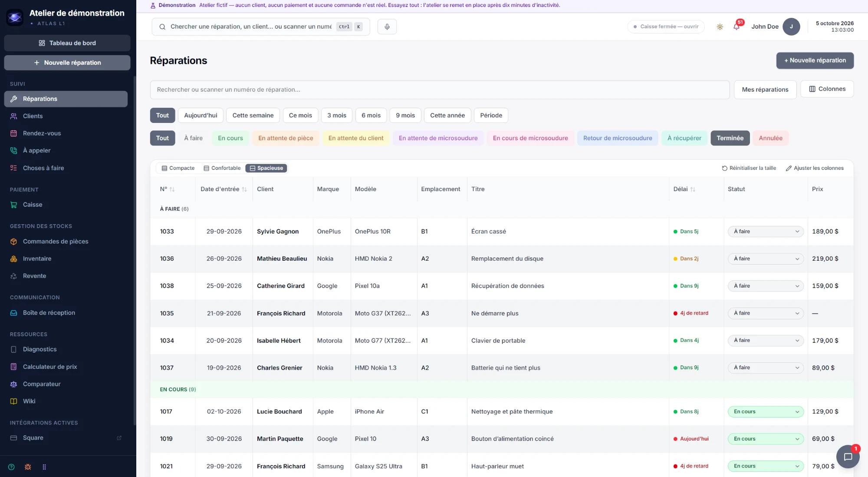Click the Ajuster les colonnes pencil icon
Viewport: 868px width, 477px height.
[789, 168]
